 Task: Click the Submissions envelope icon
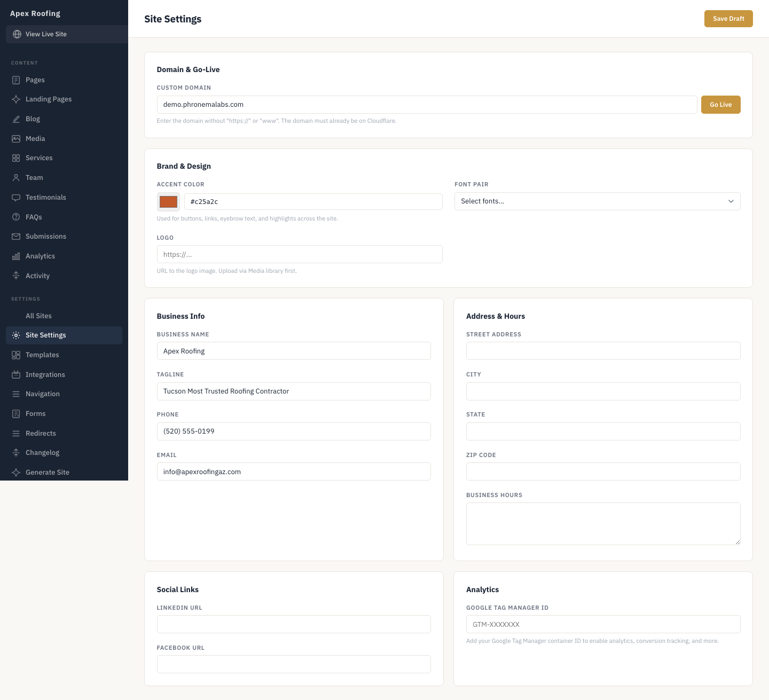[x=16, y=237]
